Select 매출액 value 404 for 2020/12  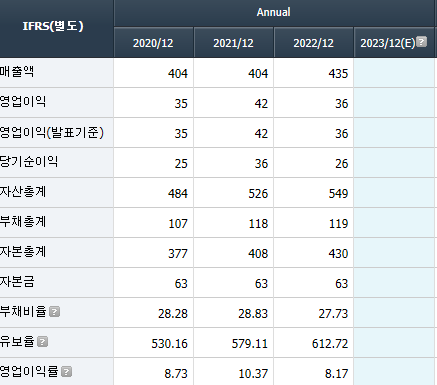pos(178,74)
